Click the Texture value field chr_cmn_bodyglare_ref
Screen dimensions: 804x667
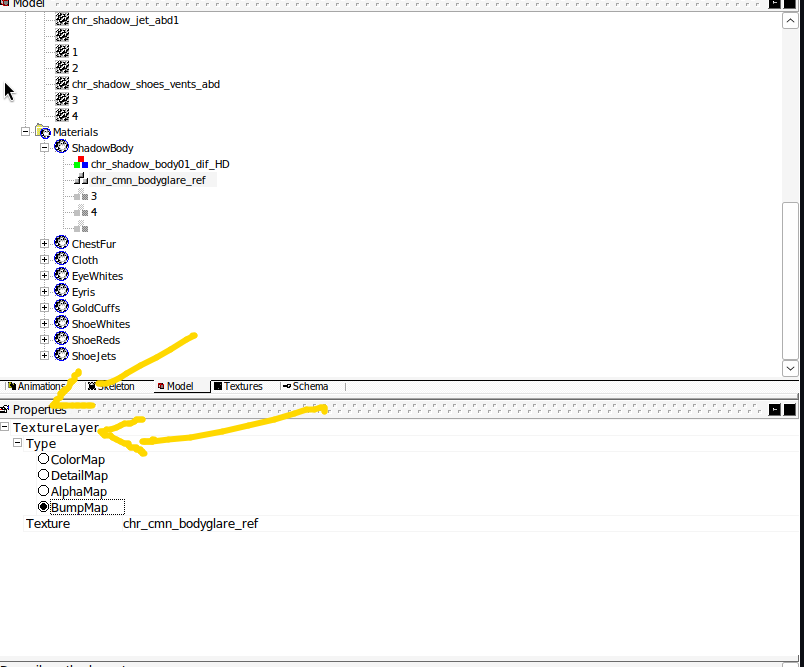click(190, 524)
